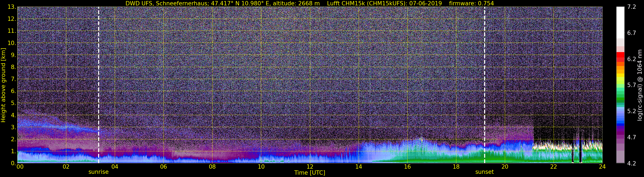This screenshot has width=644, height=177.
Task: Click the x-axis tick label '12'
Action: pyautogui.click(x=310, y=167)
